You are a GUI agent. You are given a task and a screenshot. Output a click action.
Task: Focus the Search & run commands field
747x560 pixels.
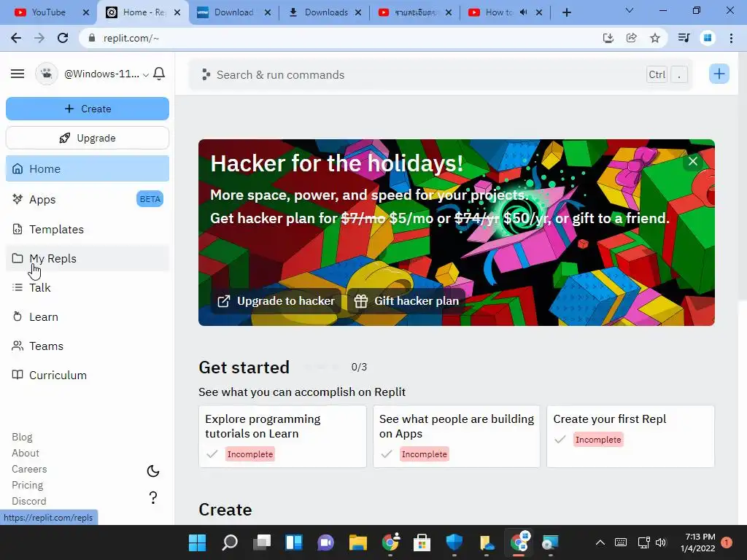[x=441, y=75]
